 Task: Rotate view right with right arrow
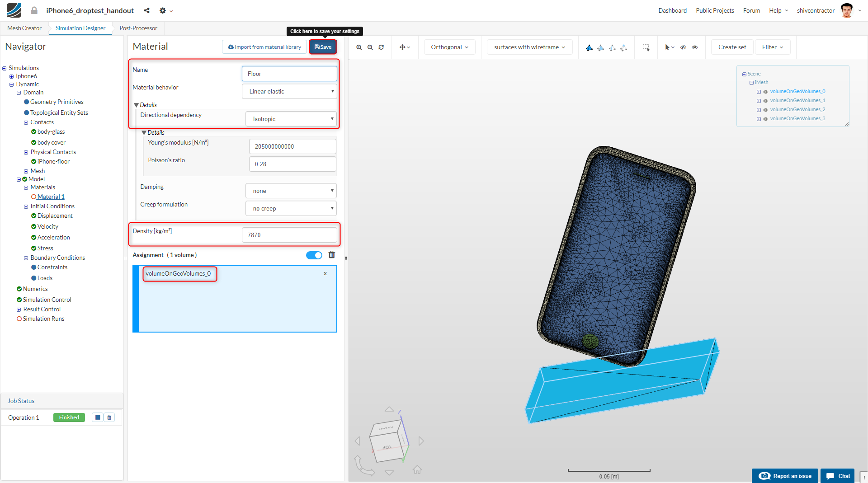[421, 441]
